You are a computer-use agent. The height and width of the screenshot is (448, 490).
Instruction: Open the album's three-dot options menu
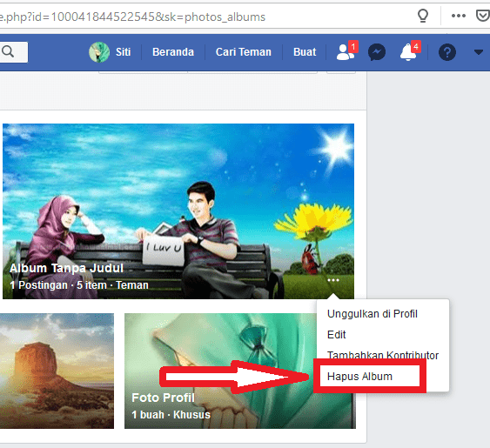click(x=333, y=280)
